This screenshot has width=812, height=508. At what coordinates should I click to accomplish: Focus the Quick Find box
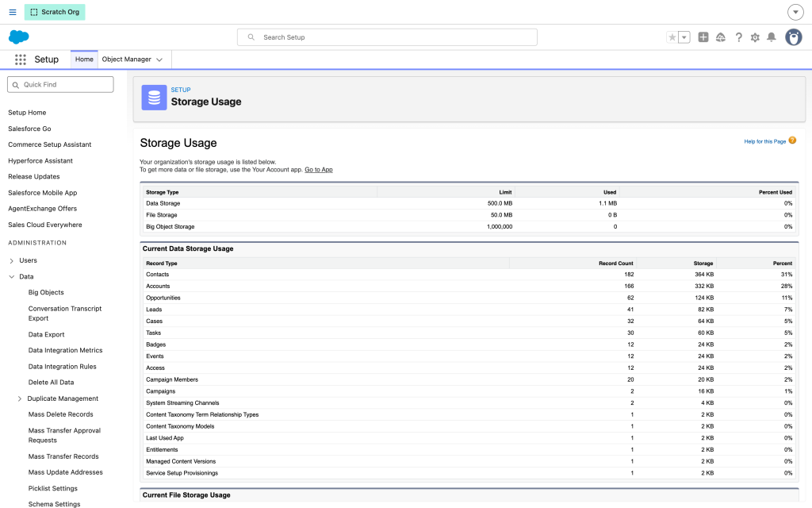tap(60, 84)
